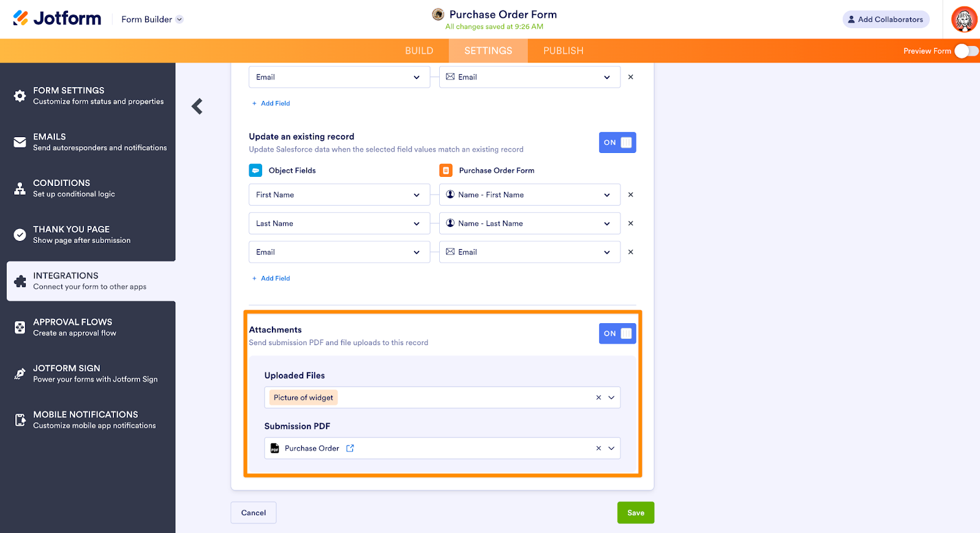Open the Name - First Name dropdown
This screenshot has height=533, width=980.
529,195
